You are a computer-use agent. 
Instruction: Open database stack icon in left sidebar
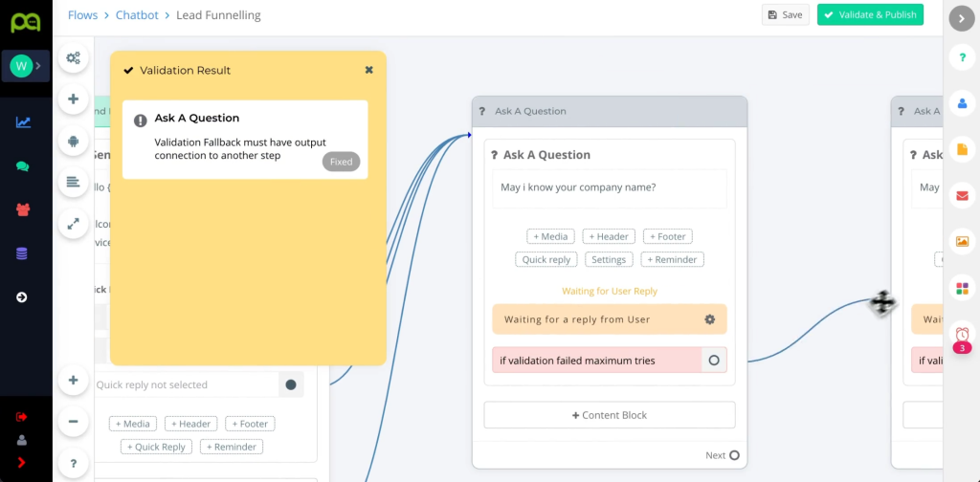point(22,253)
